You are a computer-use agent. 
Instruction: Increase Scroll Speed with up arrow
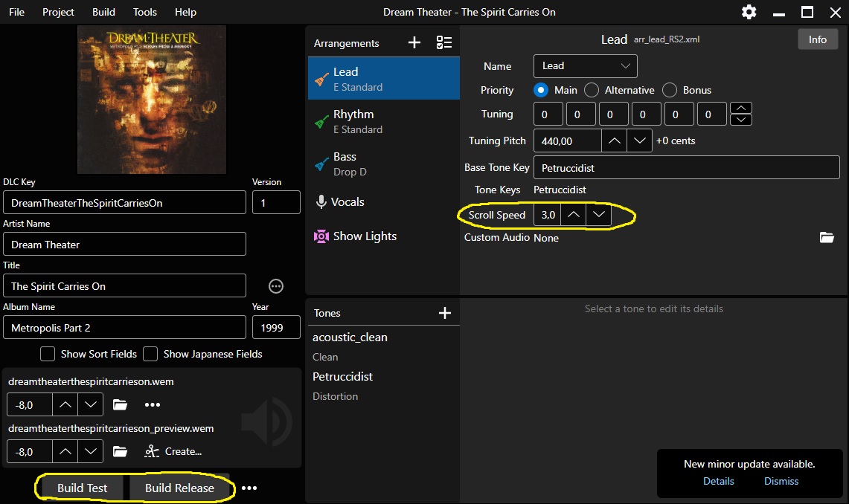(x=574, y=215)
